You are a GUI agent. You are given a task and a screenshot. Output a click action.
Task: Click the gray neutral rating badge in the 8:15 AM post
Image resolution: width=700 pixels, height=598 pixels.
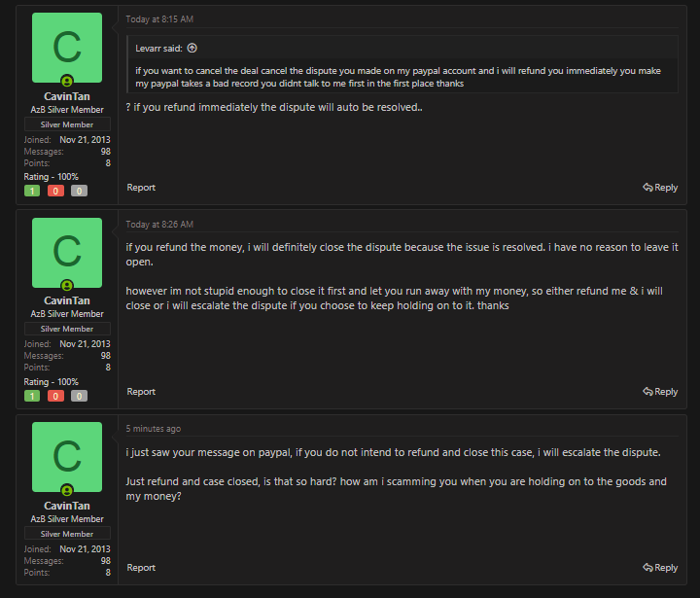(x=79, y=191)
